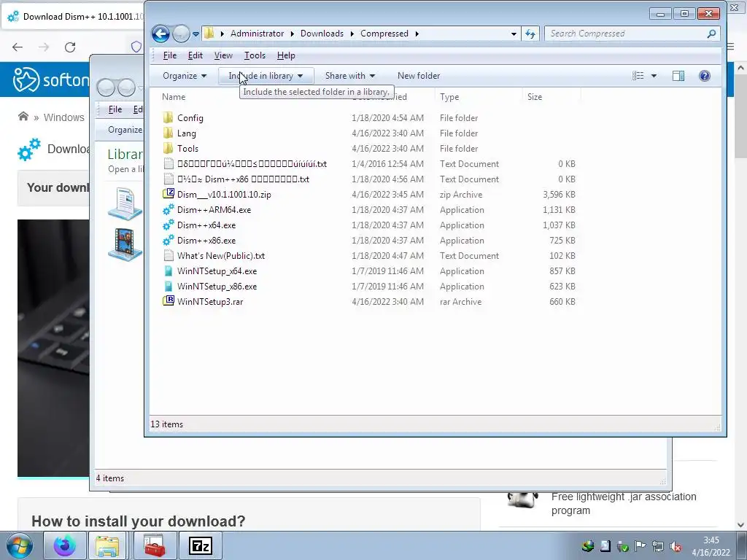Click the Firefox taskbar icon
The image size is (747, 560).
[x=64, y=545]
